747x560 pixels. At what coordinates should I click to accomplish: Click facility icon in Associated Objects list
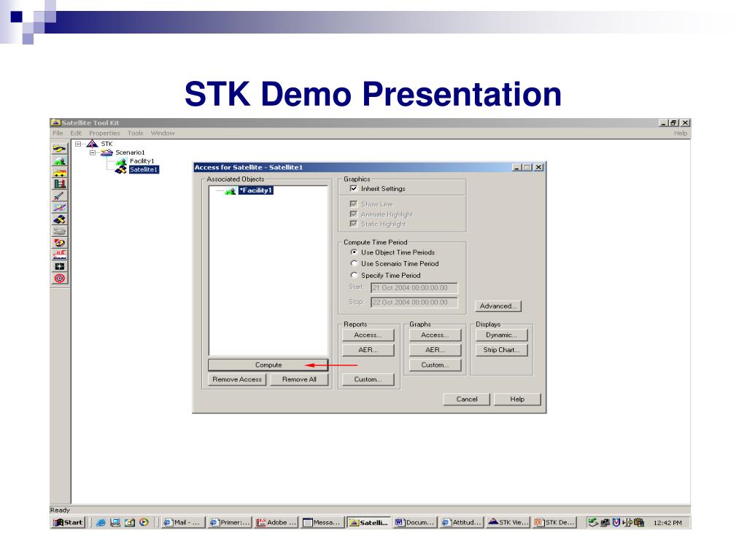click(x=231, y=191)
